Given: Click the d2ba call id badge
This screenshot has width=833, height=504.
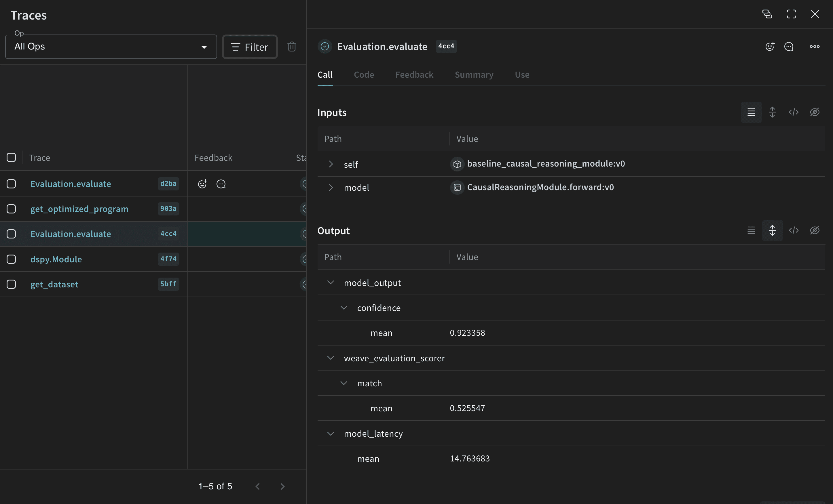Looking at the screenshot, I should point(168,184).
